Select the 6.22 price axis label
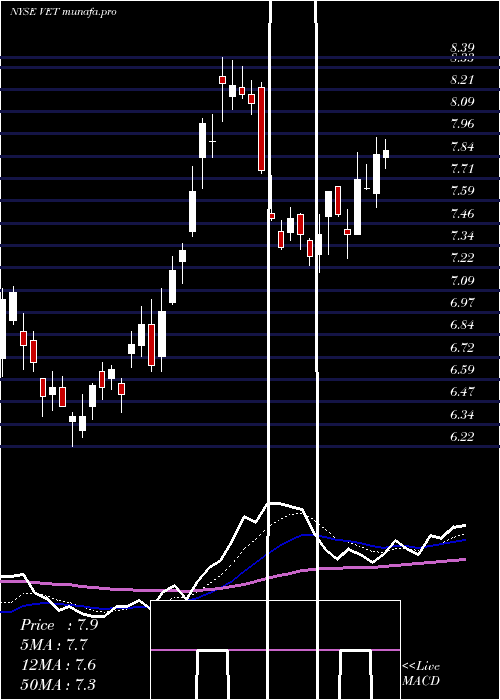 click(x=462, y=437)
